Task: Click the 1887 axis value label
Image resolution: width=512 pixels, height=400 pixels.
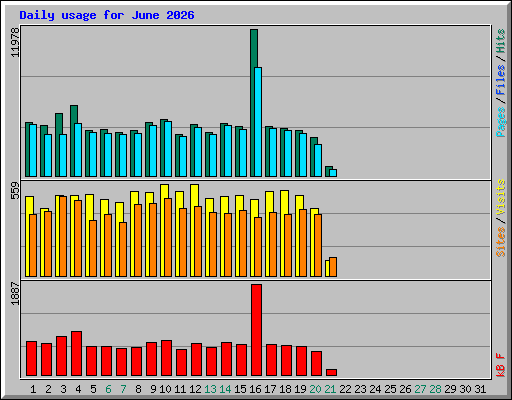Action: click(15, 293)
